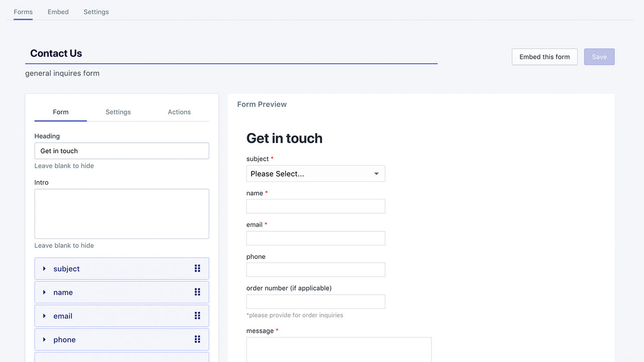The height and width of the screenshot is (362, 644).
Task: Click the Embed this form button
Action: 544,57
